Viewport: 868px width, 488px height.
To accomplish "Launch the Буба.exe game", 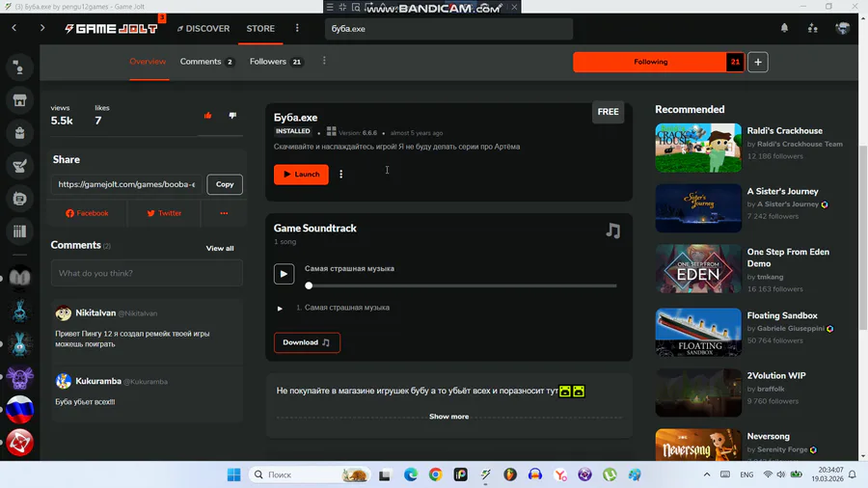I will 301,175.
